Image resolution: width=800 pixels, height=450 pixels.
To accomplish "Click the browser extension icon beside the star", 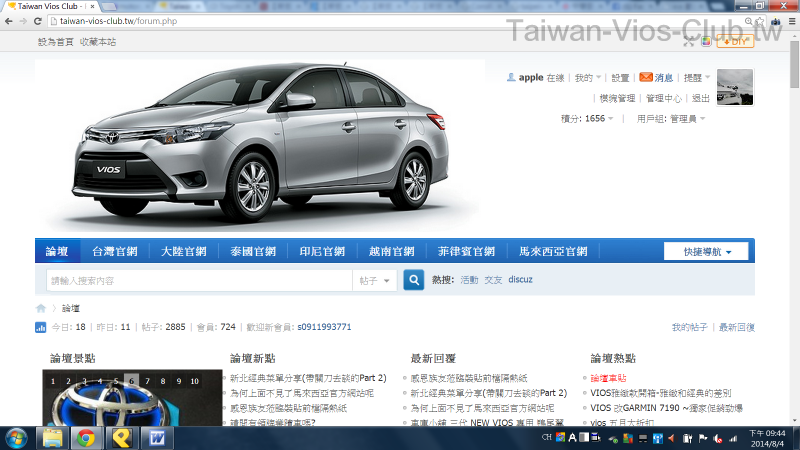I will tap(776, 21).
